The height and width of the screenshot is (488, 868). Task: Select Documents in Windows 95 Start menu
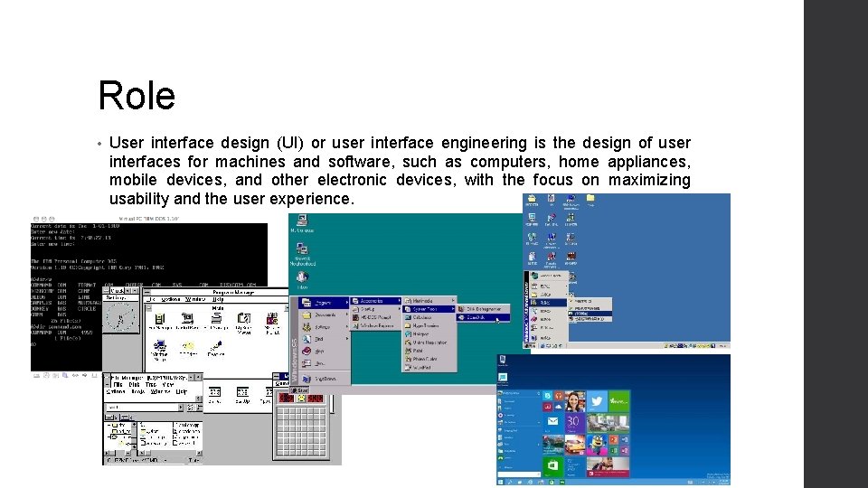[324, 314]
